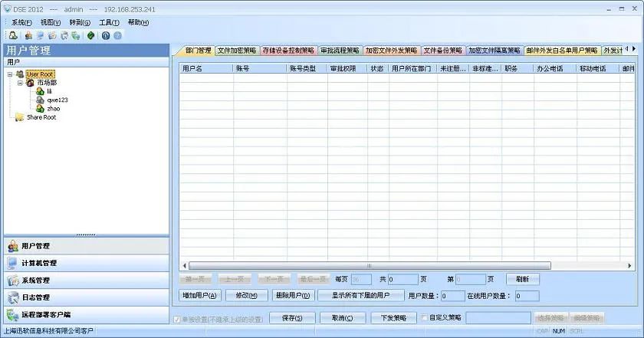Select the 市场部 department node
The width and height of the screenshot is (644, 338).
tap(47, 83)
